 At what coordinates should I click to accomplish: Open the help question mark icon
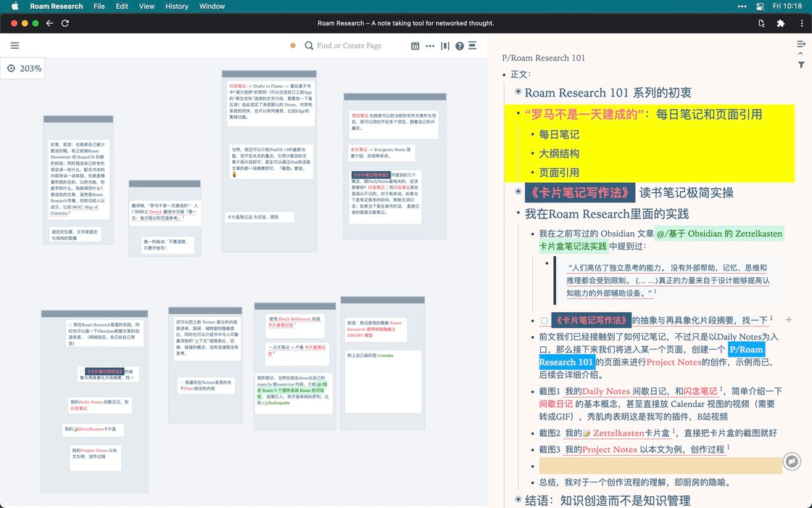click(460, 46)
